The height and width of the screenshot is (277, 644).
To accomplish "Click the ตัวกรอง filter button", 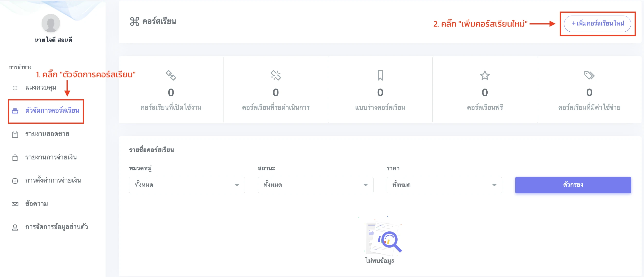I will 573,185.
